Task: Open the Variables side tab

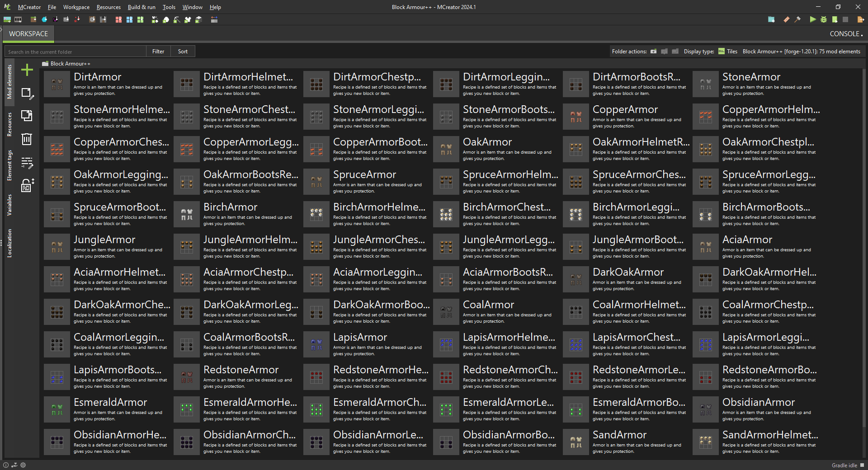Action: [x=9, y=205]
